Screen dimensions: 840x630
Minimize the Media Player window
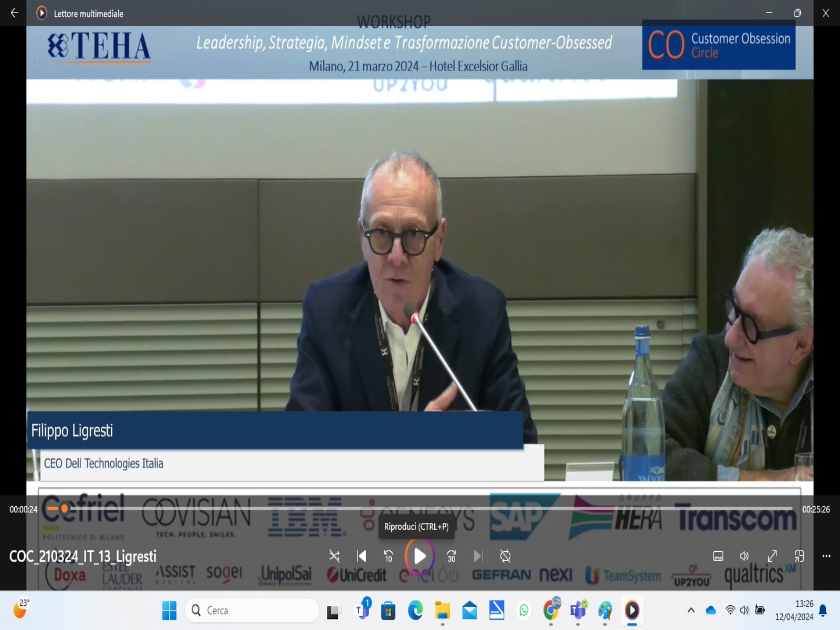click(769, 13)
